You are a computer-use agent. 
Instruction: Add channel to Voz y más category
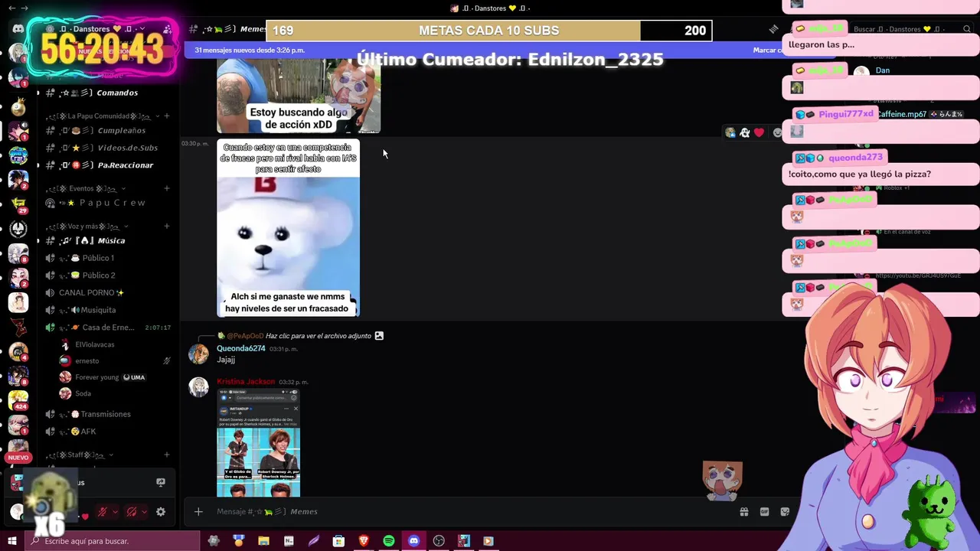[x=166, y=226]
